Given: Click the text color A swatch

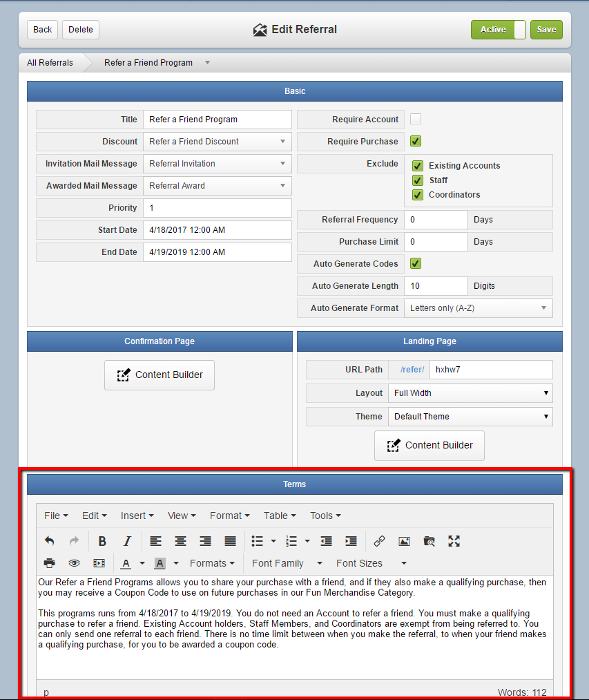Looking at the screenshot, I should 126,563.
